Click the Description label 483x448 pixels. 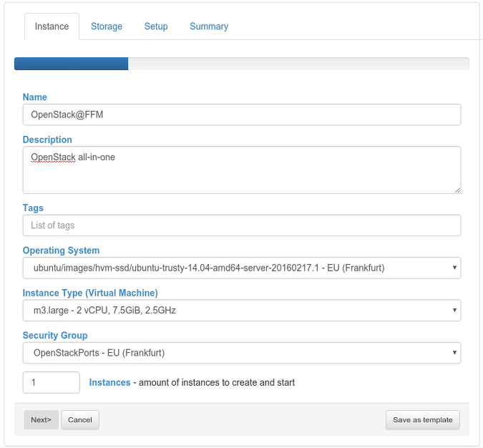(x=47, y=140)
